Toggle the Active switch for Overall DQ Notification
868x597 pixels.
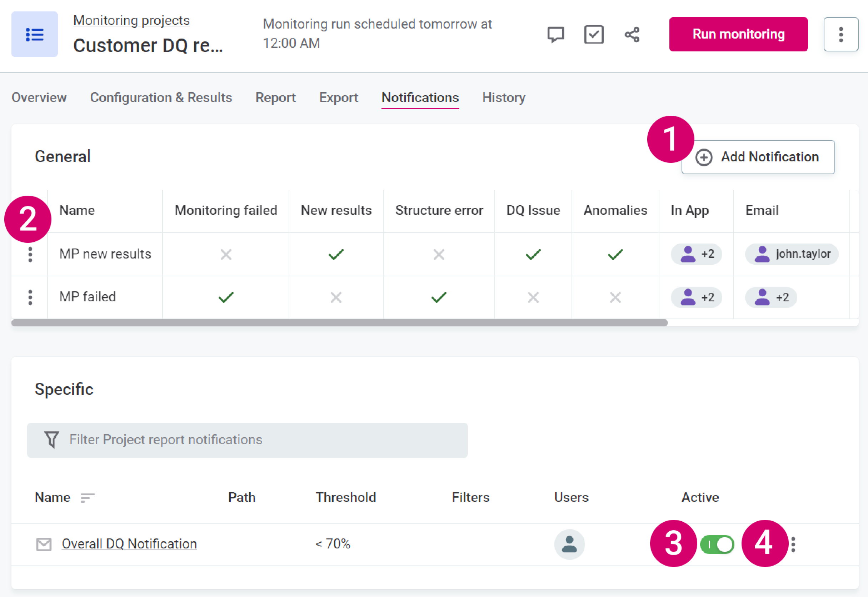pos(717,545)
